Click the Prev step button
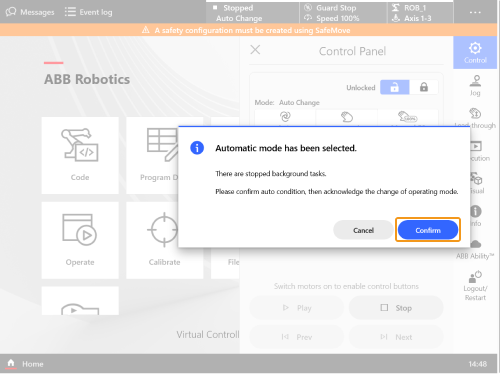This screenshot has width=500, height=374. tap(297, 337)
